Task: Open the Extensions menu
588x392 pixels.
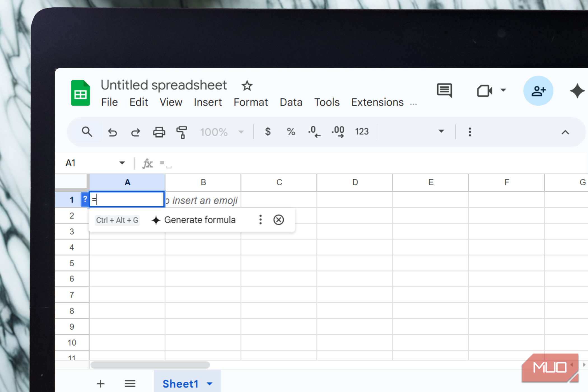Action: 377,102
